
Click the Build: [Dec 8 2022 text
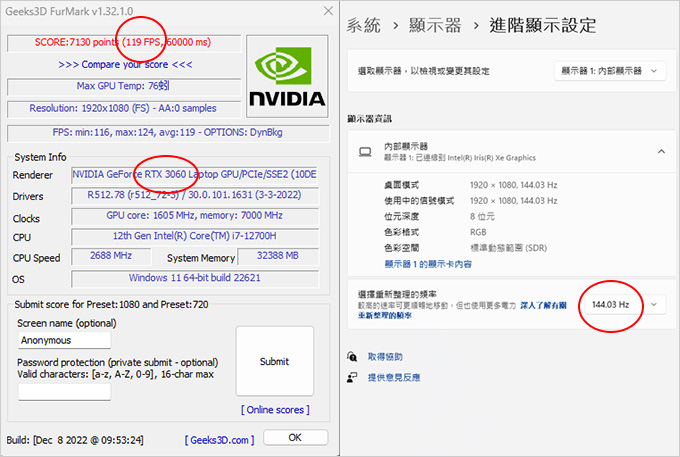pyautogui.click(x=75, y=440)
